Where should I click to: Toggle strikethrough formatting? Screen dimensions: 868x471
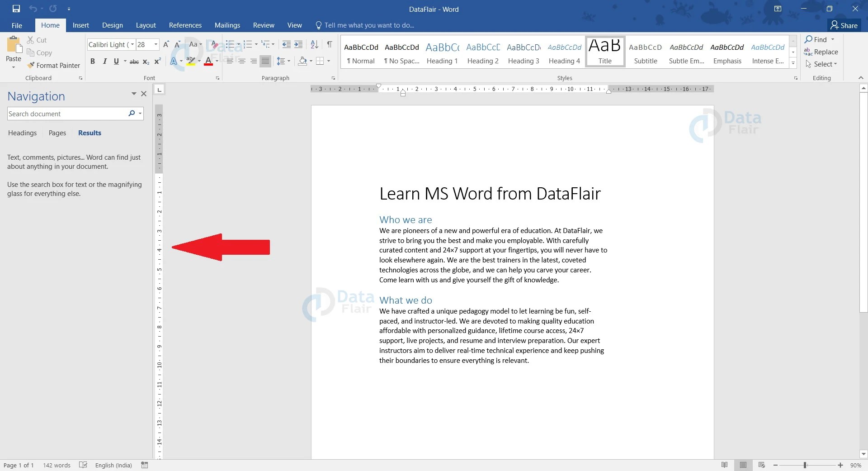coord(134,61)
